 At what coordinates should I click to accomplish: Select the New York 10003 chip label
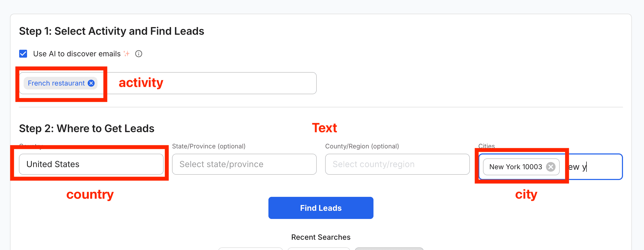[x=516, y=167]
